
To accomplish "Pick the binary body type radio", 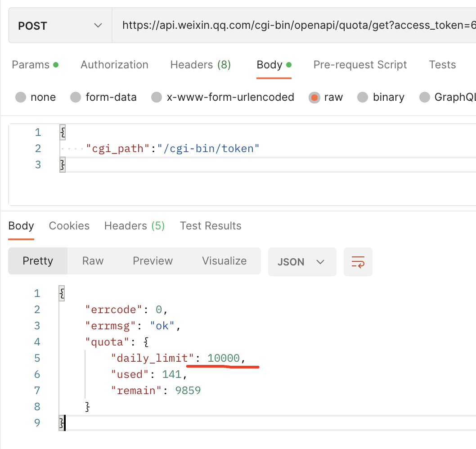I will tap(363, 97).
